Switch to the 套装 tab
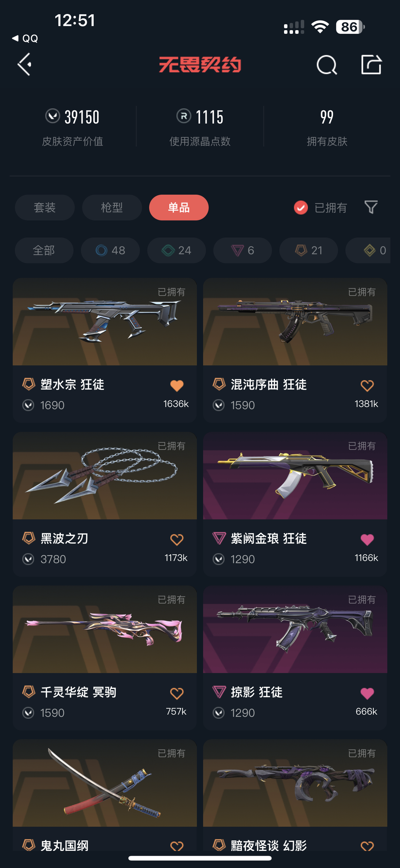Screen dimensions: 400x868 [45, 207]
